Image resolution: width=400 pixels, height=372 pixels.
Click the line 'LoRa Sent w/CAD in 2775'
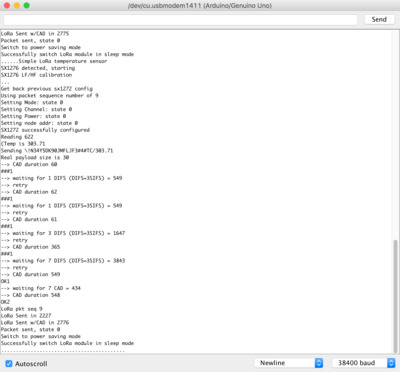[35, 33]
